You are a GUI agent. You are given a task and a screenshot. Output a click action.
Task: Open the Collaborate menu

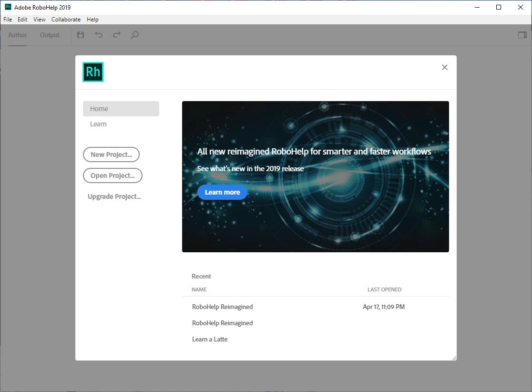pyautogui.click(x=66, y=20)
